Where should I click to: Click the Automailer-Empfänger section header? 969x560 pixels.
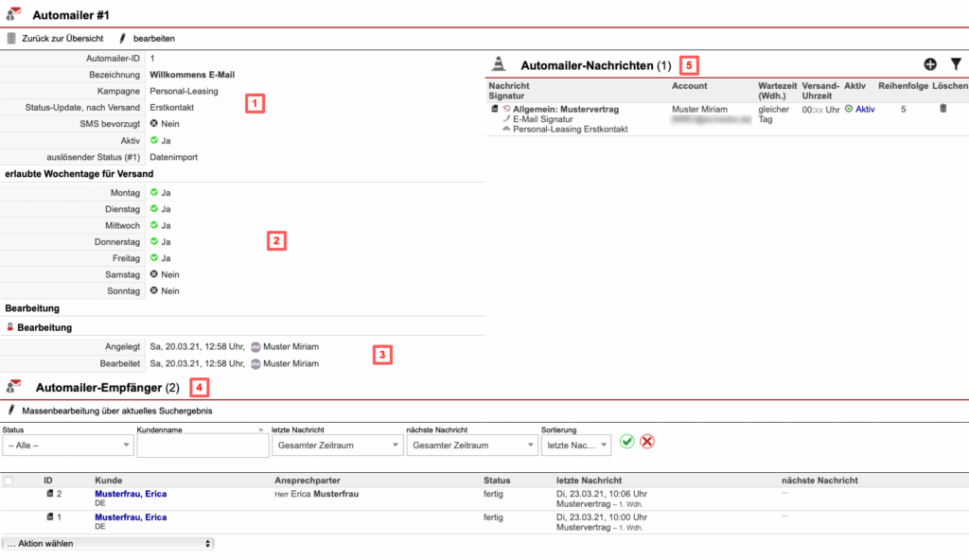pos(98,386)
